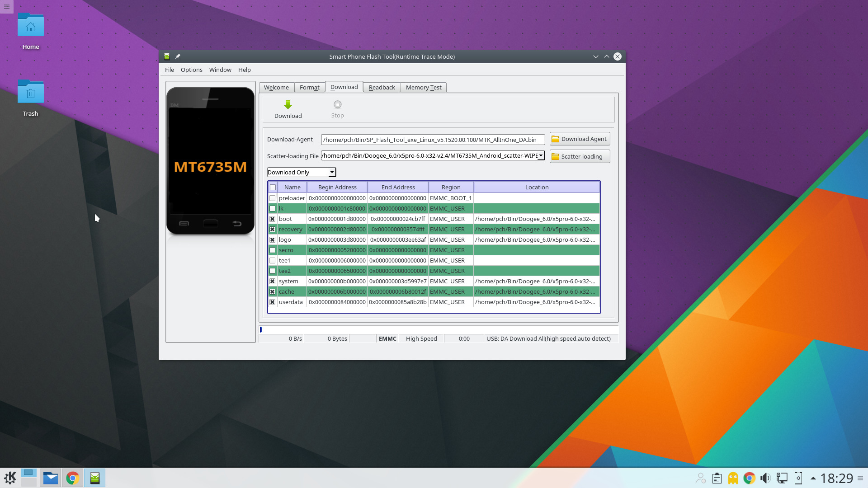Image resolution: width=868 pixels, height=488 pixels.
Task: Click the Location column header
Action: point(537,187)
